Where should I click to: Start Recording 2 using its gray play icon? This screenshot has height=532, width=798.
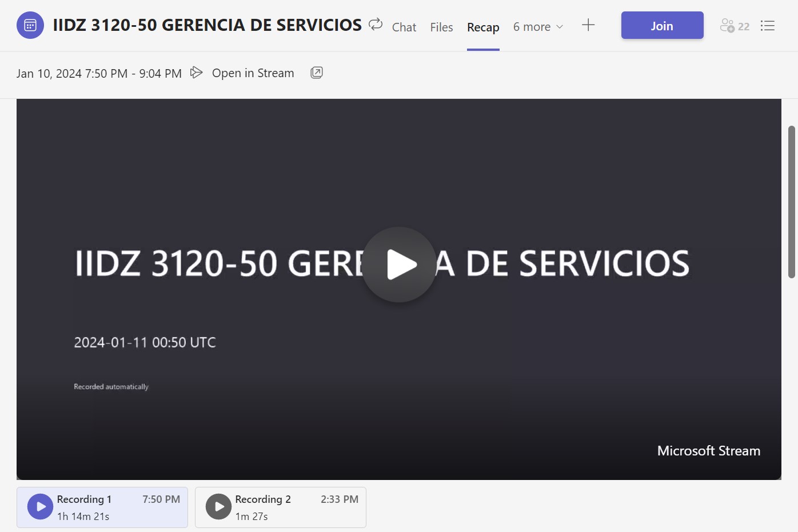(219, 507)
